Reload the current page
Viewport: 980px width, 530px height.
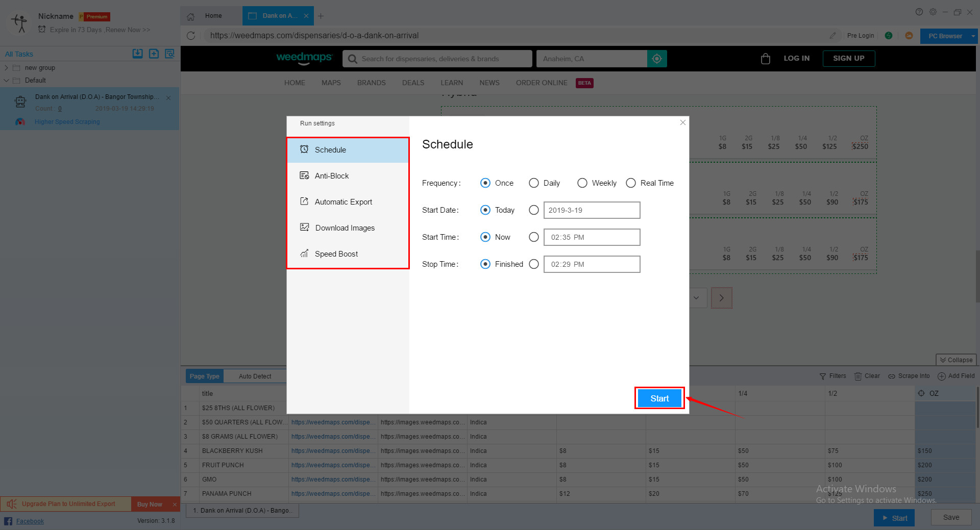[x=191, y=36]
